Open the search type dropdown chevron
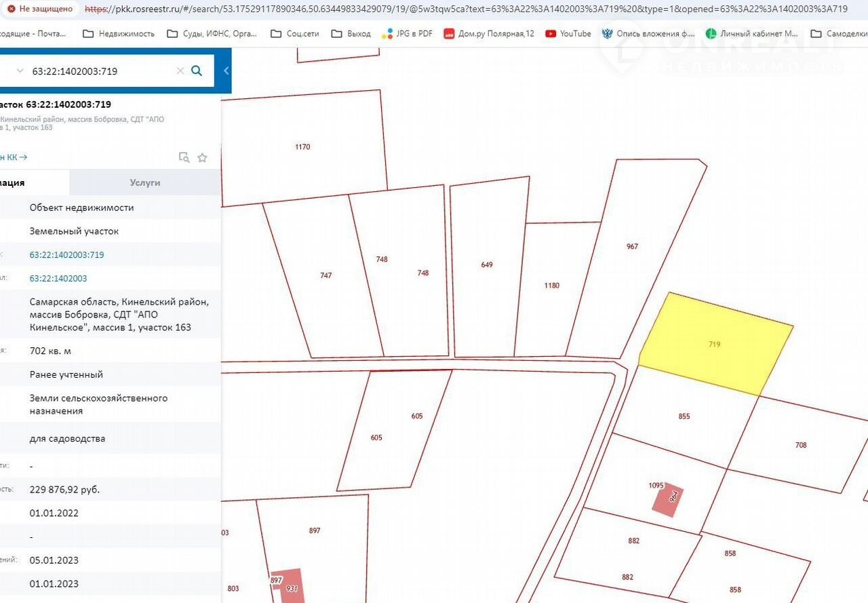This screenshot has height=603, width=868. (x=20, y=71)
